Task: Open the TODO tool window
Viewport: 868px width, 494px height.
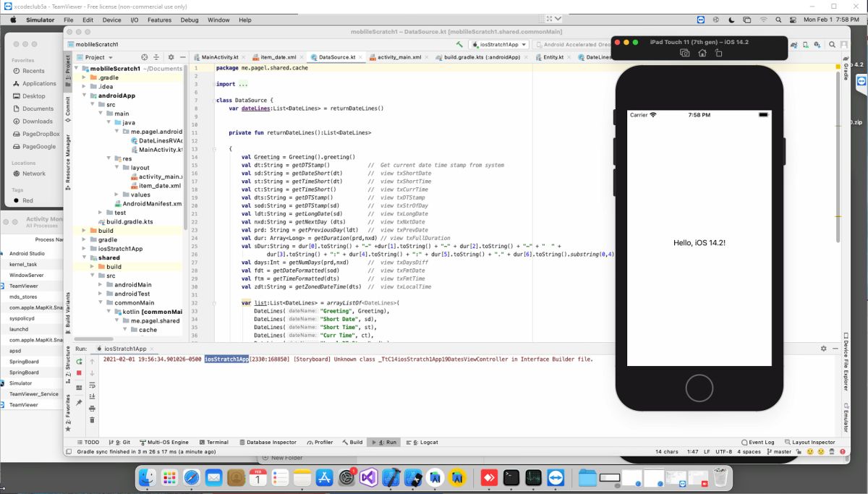Action: tap(88, 442)
